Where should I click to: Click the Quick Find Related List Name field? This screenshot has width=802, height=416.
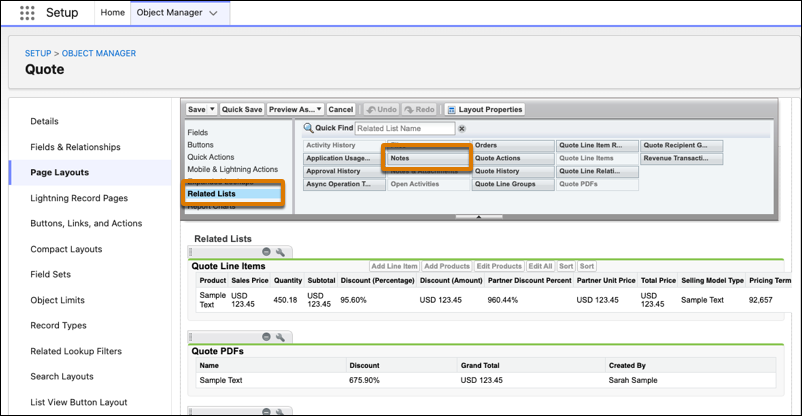click(x=405, y=128)
